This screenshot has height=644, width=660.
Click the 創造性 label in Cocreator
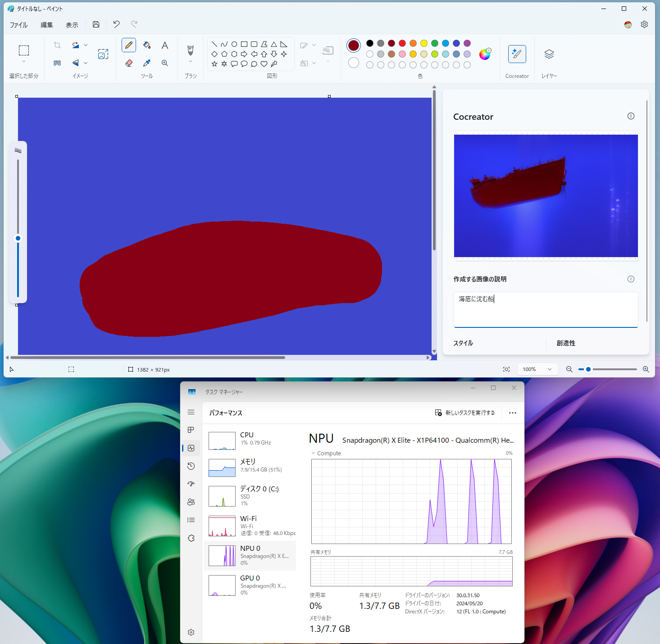tap(566, 343)
